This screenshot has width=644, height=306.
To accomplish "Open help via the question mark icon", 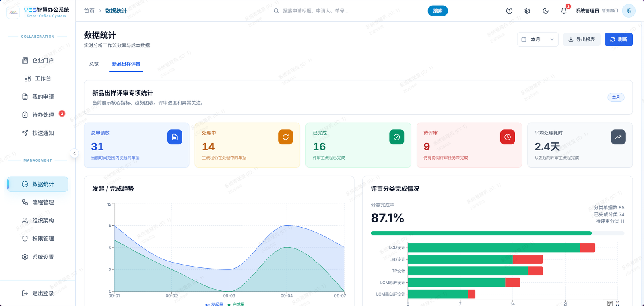I will tap(509, 11).
